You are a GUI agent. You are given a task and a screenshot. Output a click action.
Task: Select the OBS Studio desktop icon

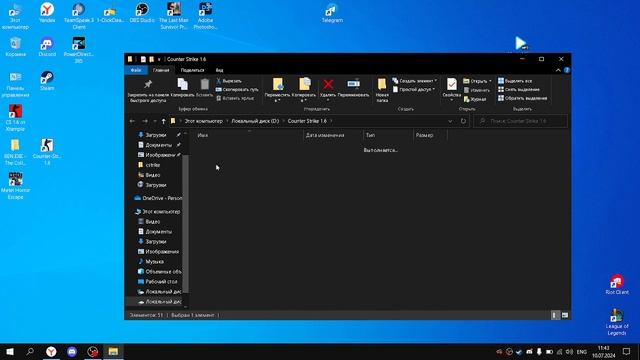tap(142, 13)
